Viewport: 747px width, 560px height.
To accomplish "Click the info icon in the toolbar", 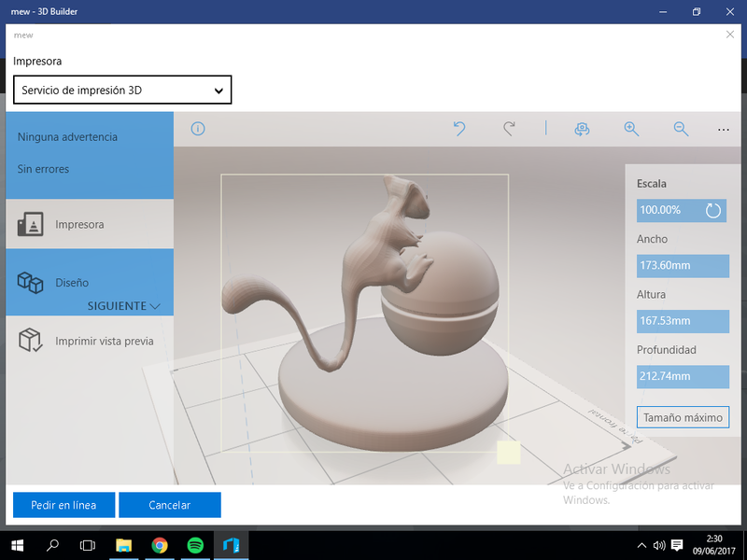I will pos(198,129).
